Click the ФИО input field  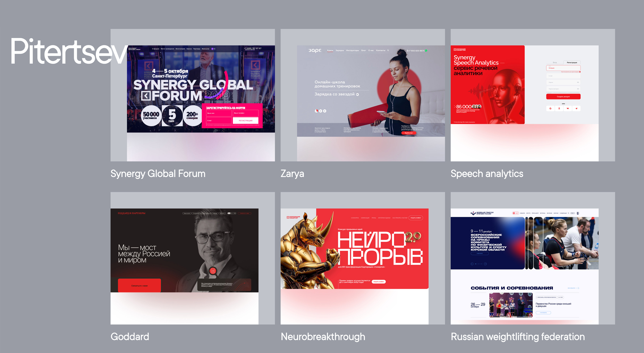(563, 68)
